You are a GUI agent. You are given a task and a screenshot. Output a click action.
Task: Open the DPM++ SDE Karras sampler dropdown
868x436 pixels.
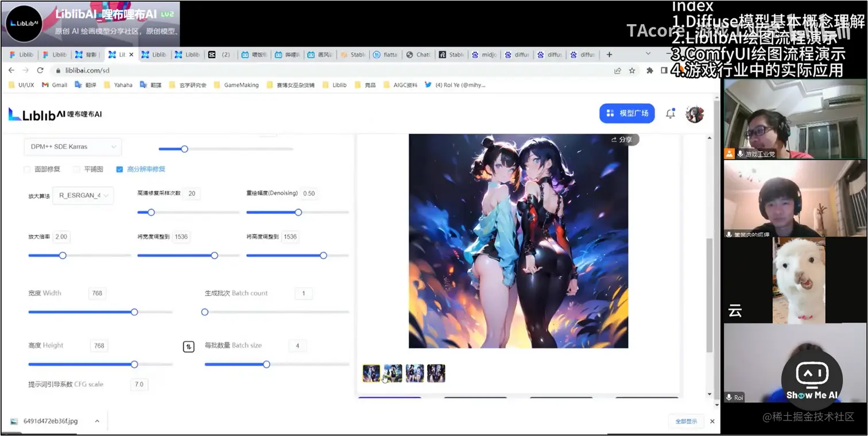click(x=72, y=146)
